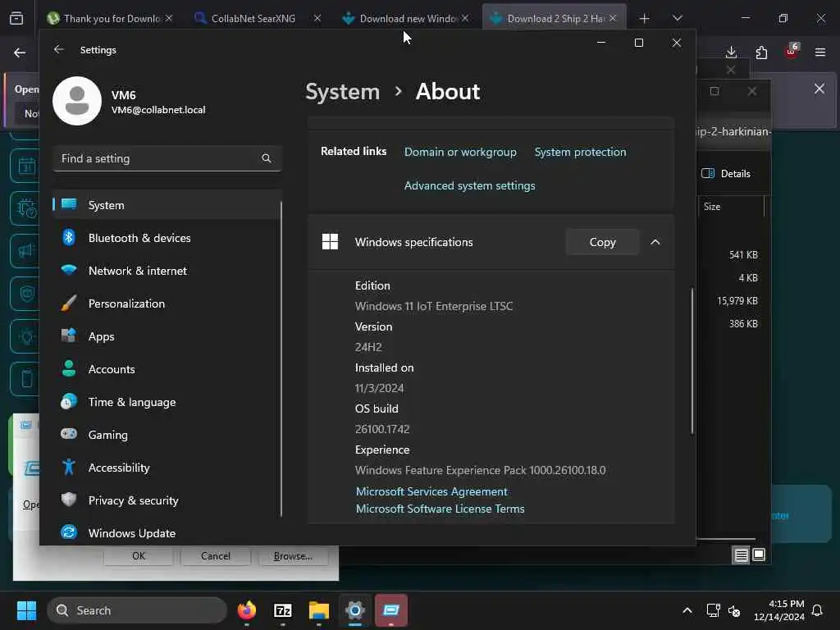The image size is (840, 630).
Task: Open Microsoft Services Agreement link
Action: [x=431, y=491]
